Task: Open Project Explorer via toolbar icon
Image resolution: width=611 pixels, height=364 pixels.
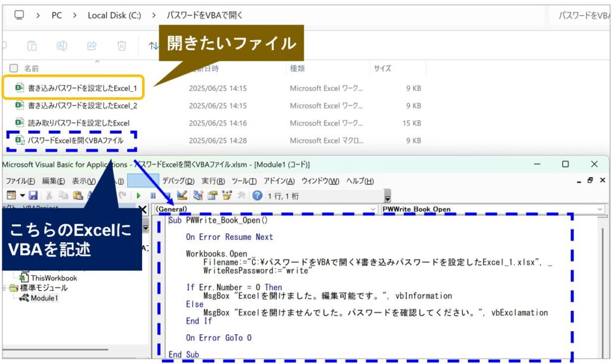Action: click(x=198, y=195)
